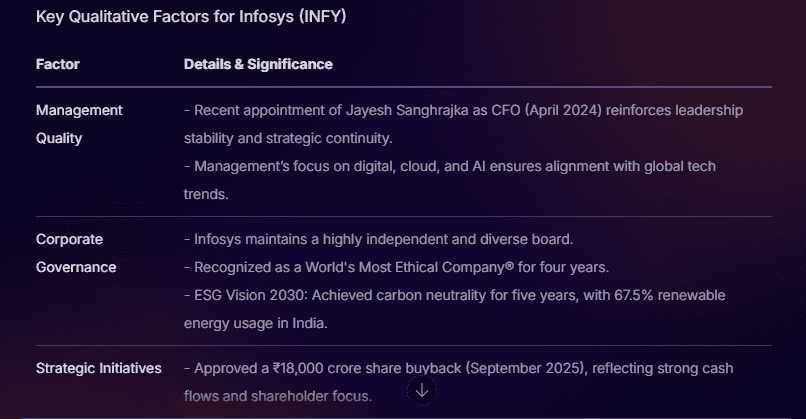
Task: Click the Jayesh Sanghrajka CFO appointment line
Action: pyautogui.click(x=463, y=124)
